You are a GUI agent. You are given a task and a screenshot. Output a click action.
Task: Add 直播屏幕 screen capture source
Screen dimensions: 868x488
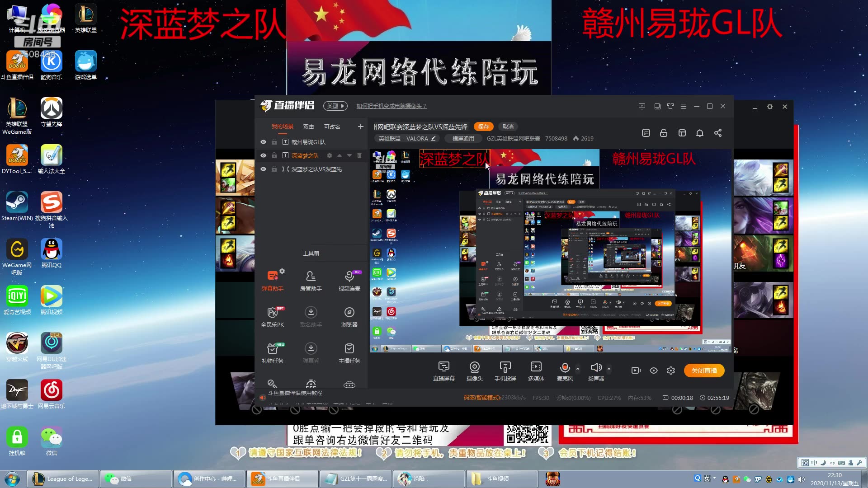tap(443, 371)
